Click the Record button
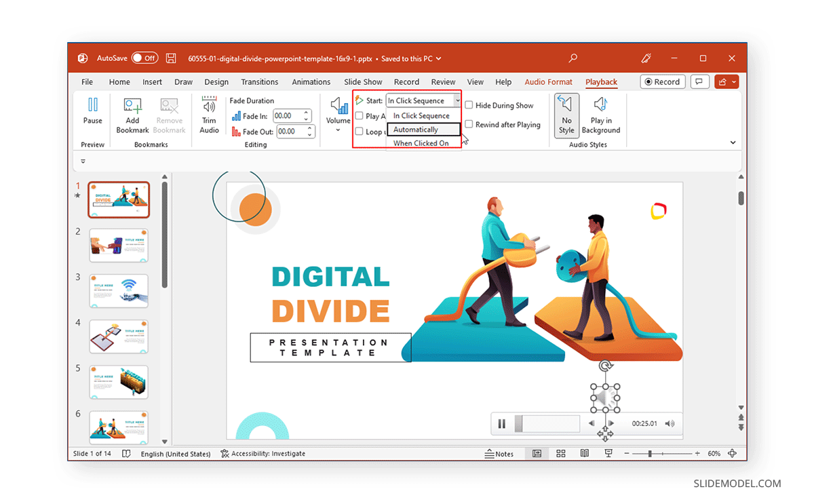Screen dimensions: 814x504 [x=663, y=81]
